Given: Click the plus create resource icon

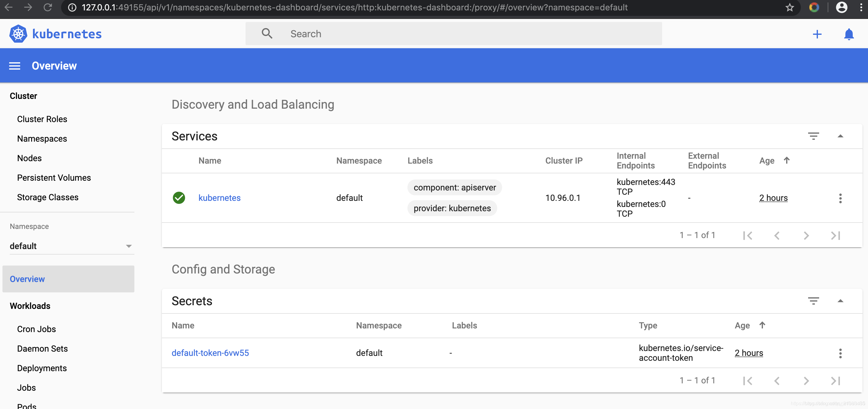Looking at the screenshot, I should 817,34.
